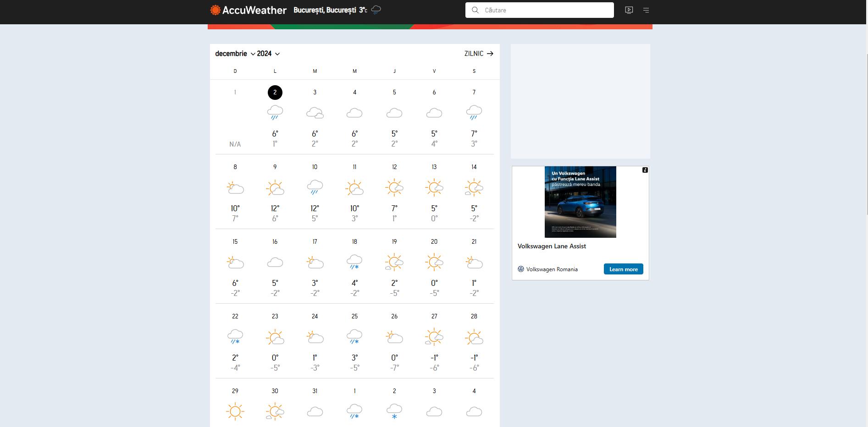868x427 pixels.
Task: Open the video player icon in header
Action: pos(629,10)
